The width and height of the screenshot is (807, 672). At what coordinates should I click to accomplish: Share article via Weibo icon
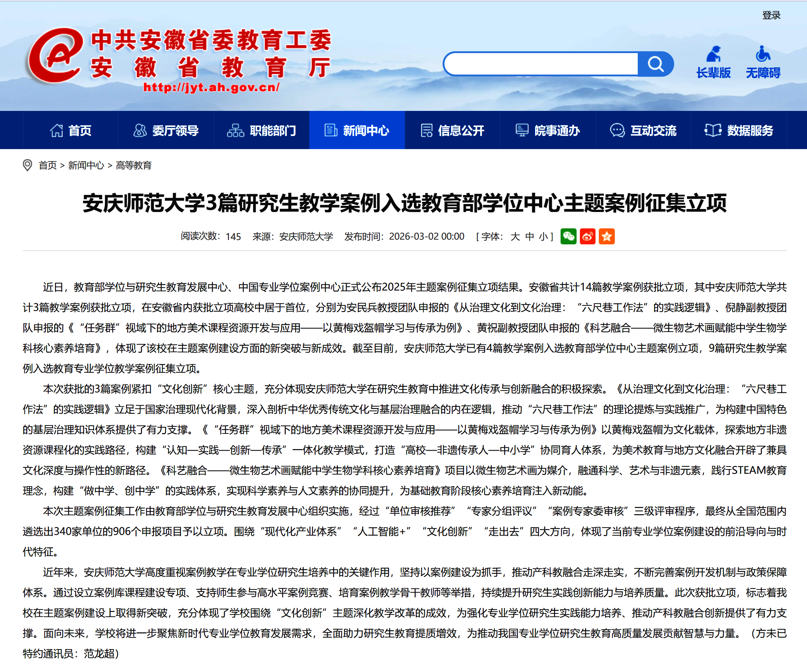coord(588,236)
